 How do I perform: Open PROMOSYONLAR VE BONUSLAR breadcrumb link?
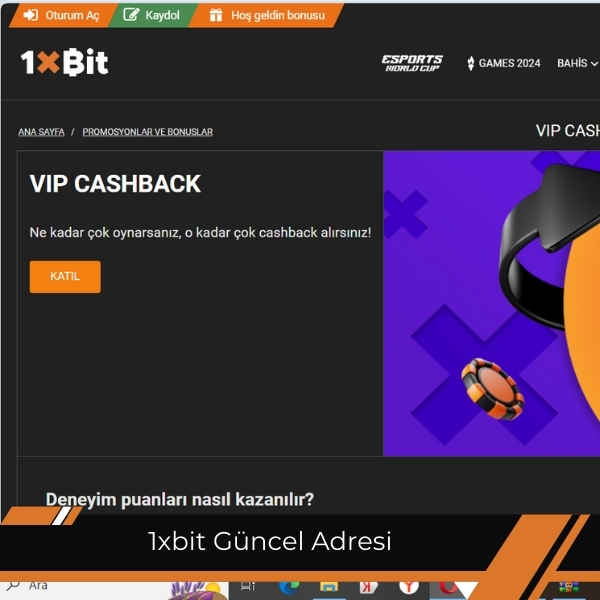click(147, 132)
